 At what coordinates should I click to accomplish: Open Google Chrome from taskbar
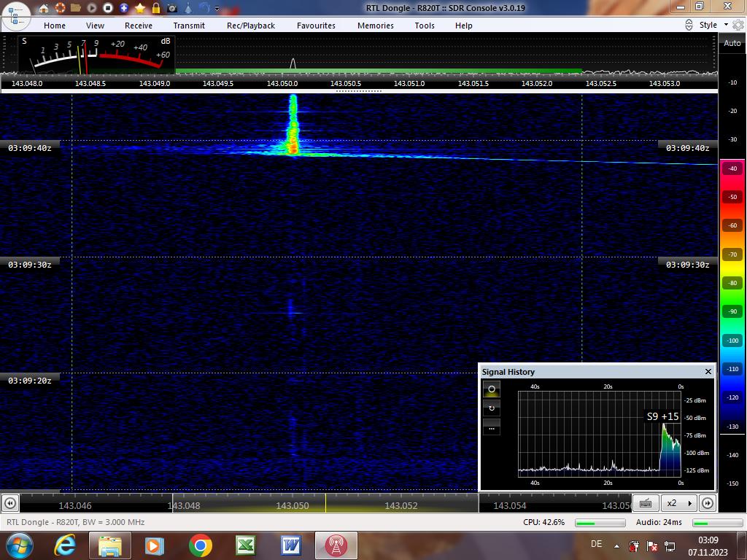pos(200,545)
